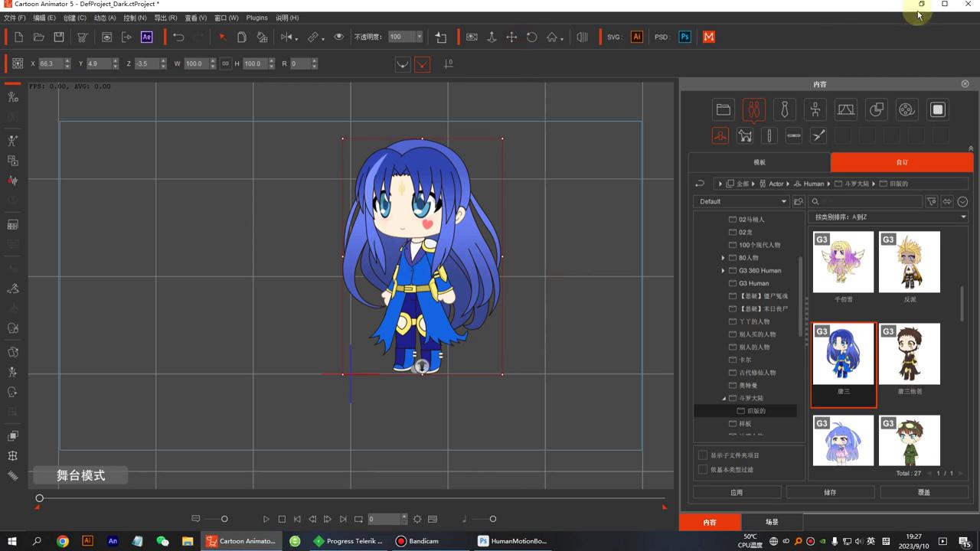Select the Actor category icon in content panel

point(753,109)
